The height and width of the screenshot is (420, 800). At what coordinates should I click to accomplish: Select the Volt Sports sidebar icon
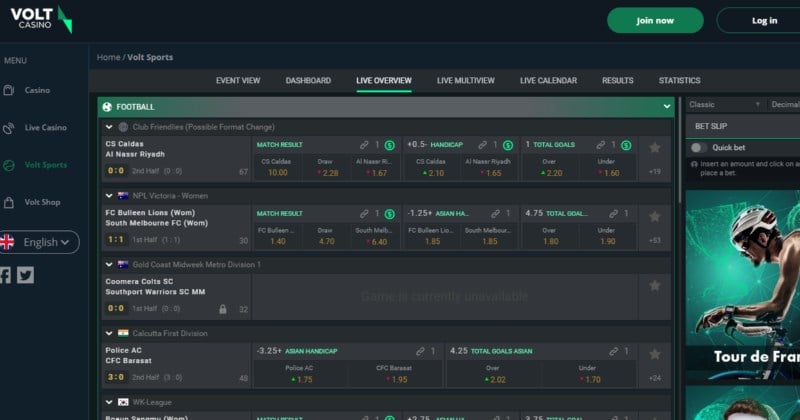click(x=9, y=165)
